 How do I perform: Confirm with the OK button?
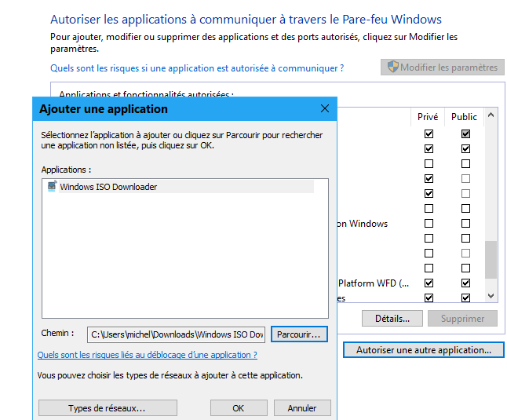[239, 408]
